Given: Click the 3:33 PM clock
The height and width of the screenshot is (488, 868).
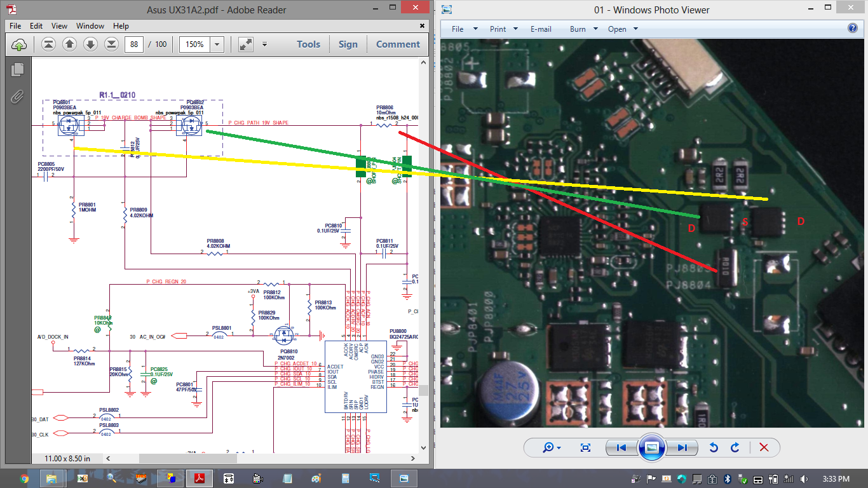Looking at the screenshot, I should [835, 479].
